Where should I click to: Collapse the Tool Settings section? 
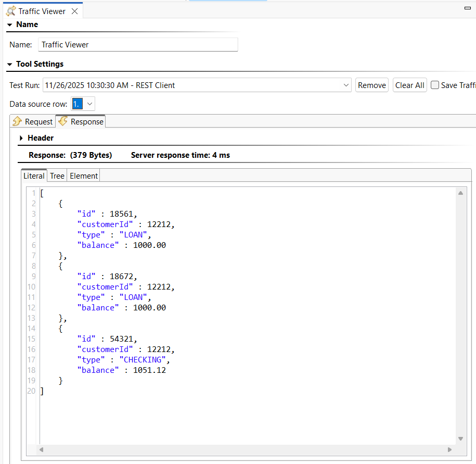10,64
